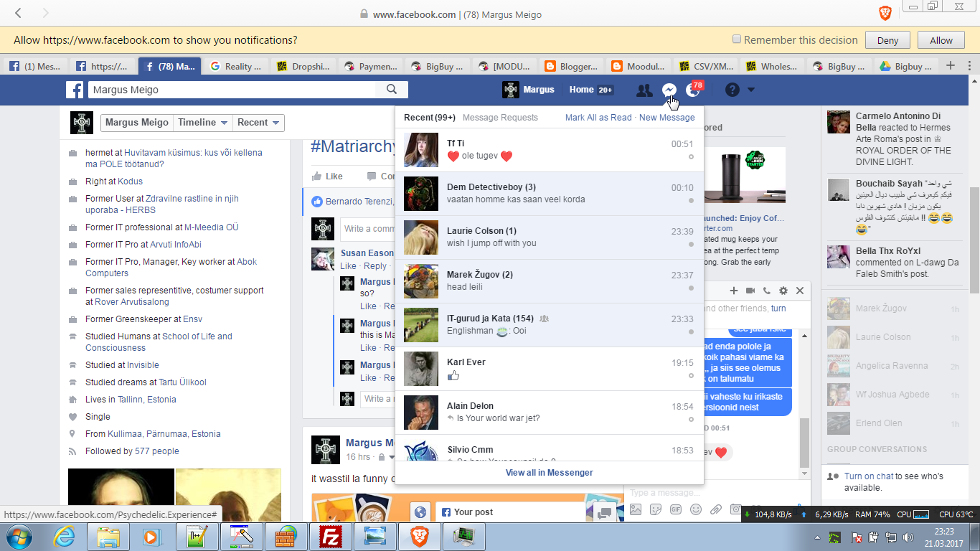Choose a sticker in the chat box
Screen dimensions: 980x551
pyautogui.click(x=656, y=509)
